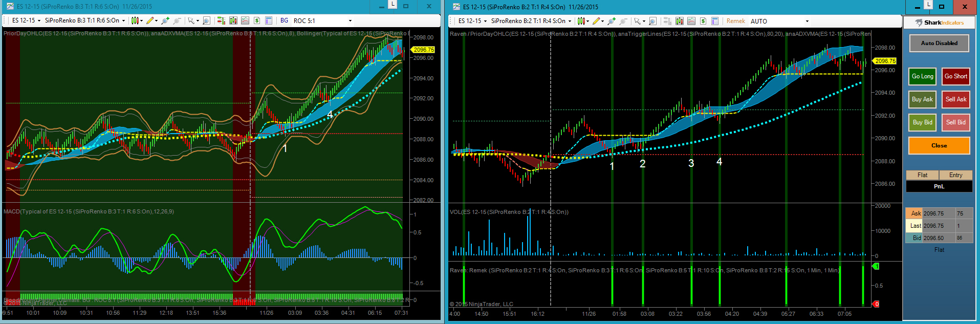Click the orange Close position button
This screenshot has width=980, height=324.
pos(939,145)
